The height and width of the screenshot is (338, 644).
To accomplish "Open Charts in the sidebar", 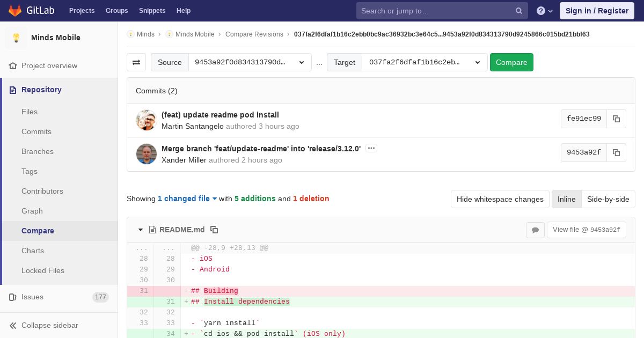I will click(x=33, y=251).
